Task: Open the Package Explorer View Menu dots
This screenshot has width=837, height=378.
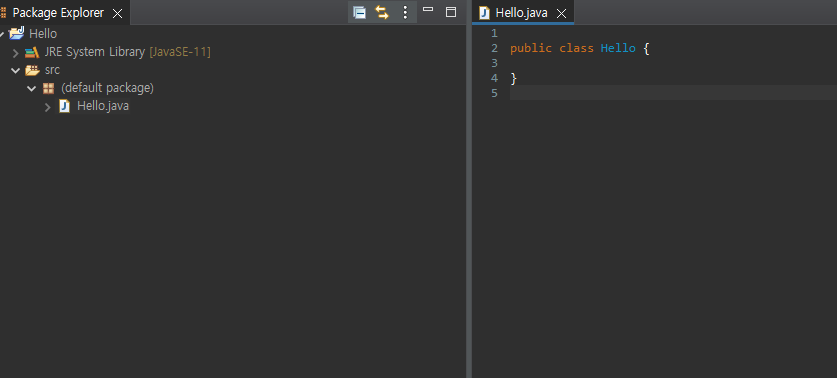Action: pyautogui.click(x=405, y=12)
